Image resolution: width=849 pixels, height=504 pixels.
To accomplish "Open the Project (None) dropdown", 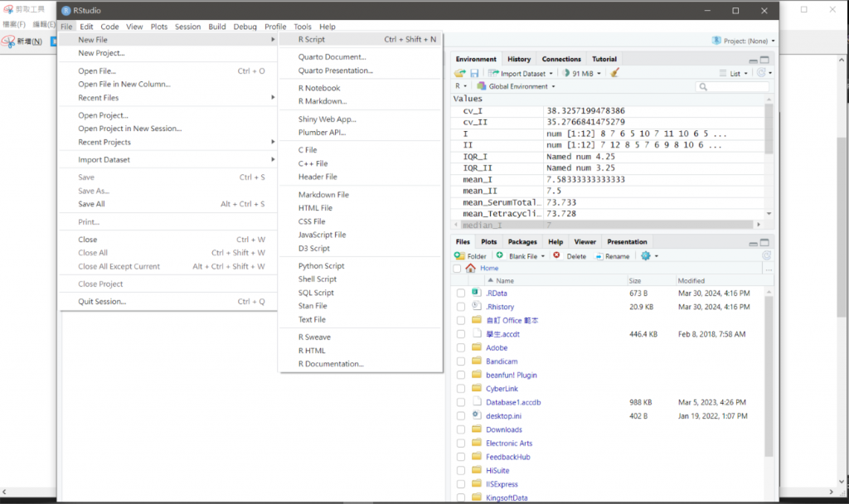I will 744,41.
